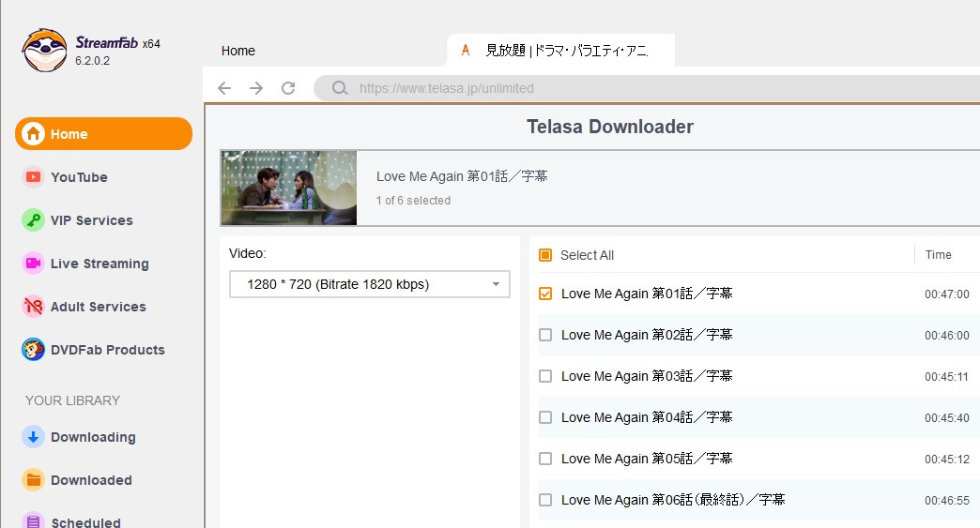The image size is (980, 528).
Task: Click the orange A tab favicon
Action: (465, 50)
